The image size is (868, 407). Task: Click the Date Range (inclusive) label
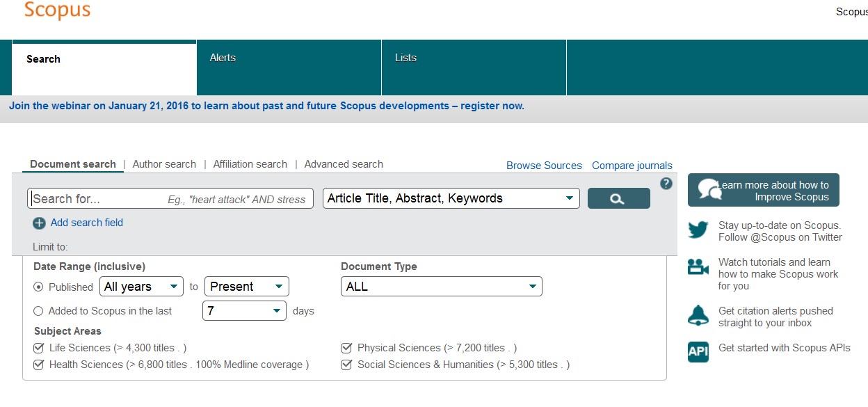pos(89,266)
